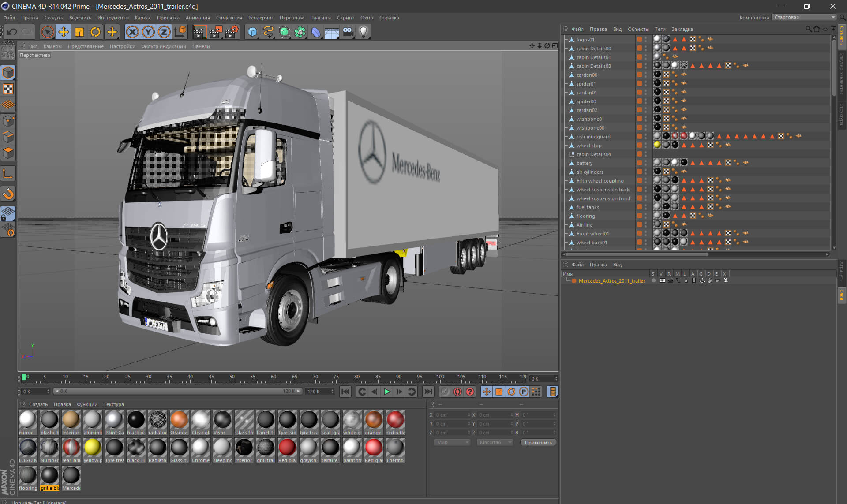Select the red refle material
Image resolution: width=847 pixels, height=504 pixels.
tap(395, 422)
